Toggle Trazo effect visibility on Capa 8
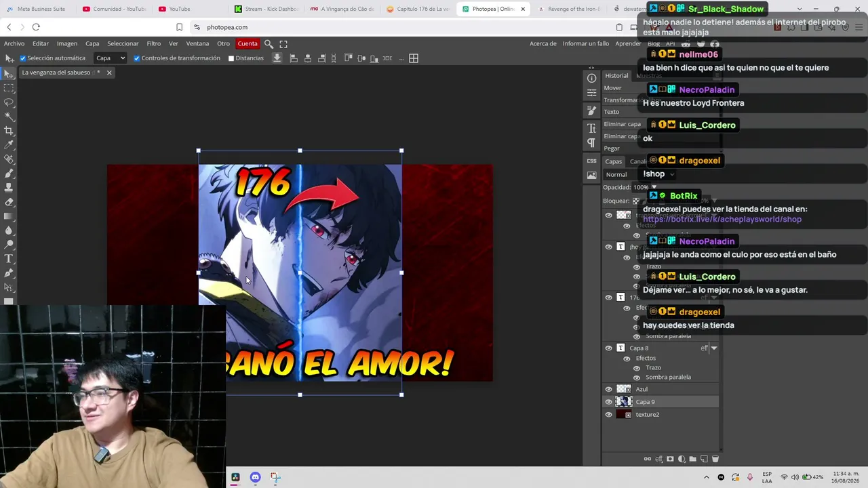The width and height of the screenshot is (868, 488). point(637,368)
